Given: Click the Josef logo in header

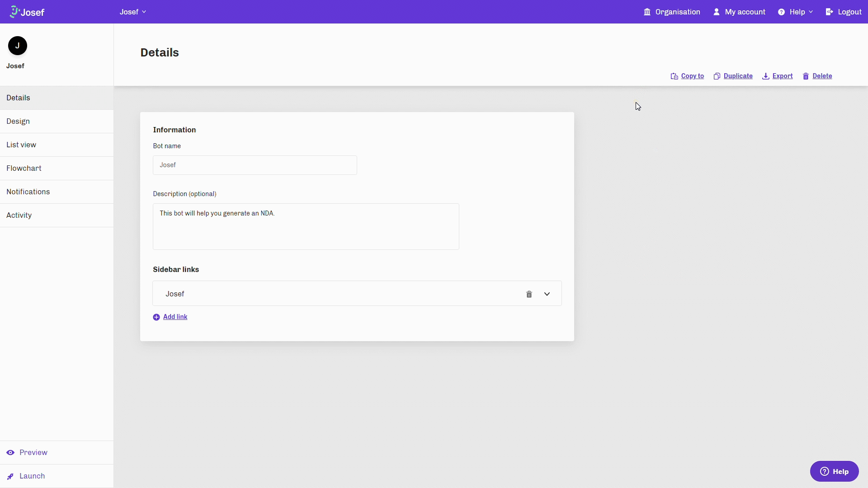Looking at the screenshot, I should [27, 12].
